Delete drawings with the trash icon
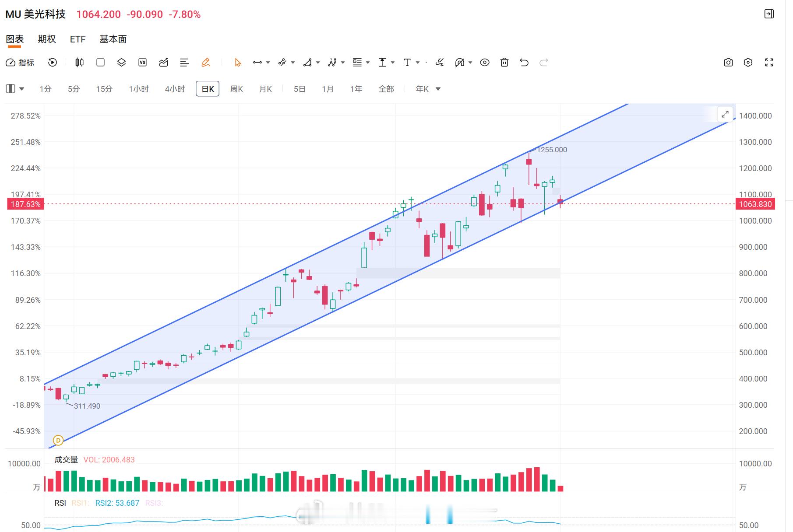793x532 pixels. pos(504,63)
